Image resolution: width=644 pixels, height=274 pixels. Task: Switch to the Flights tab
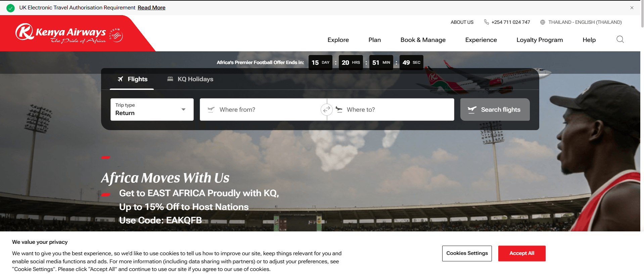pos(132,79)
